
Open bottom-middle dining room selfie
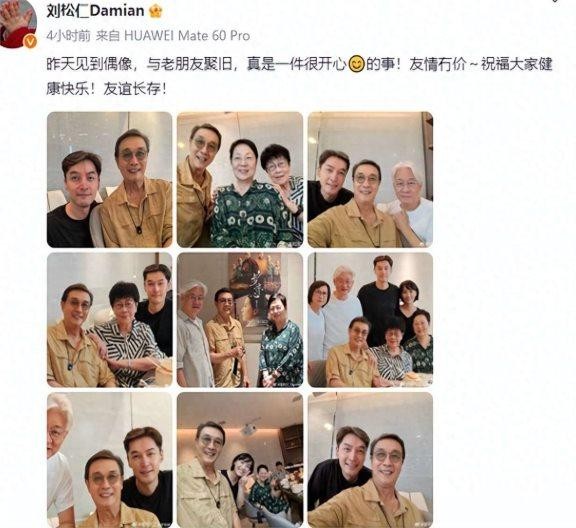coord(240,460)
